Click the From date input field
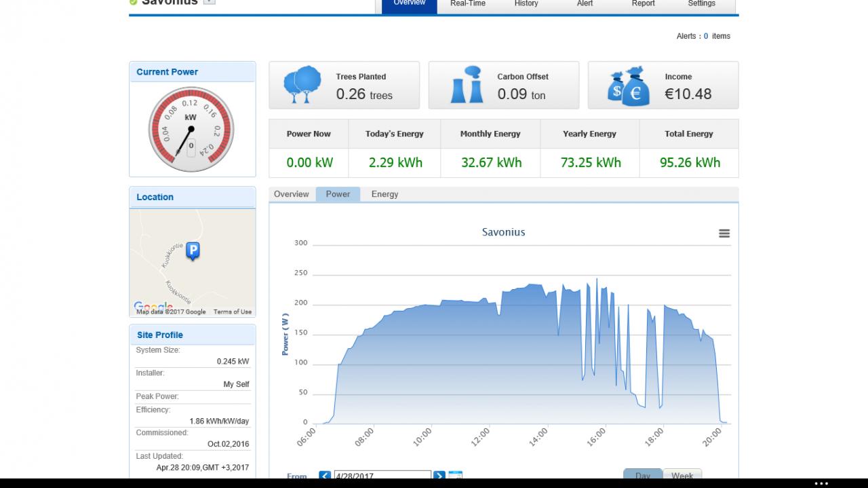Screen dimensions: 868x488 382,476
